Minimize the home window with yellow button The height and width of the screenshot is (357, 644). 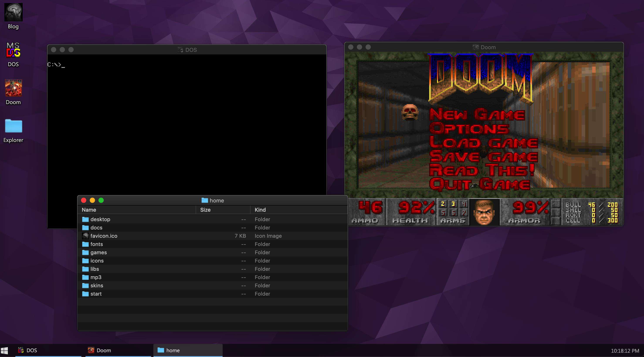tap(92, 200)
